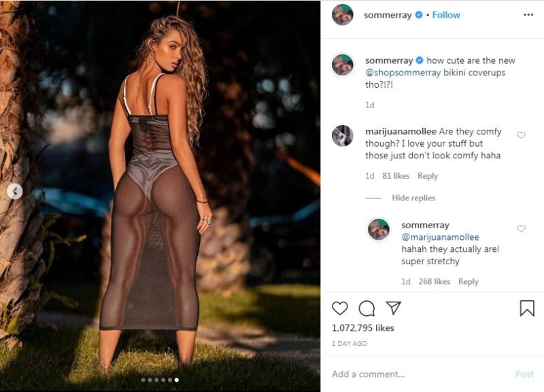The width and height of the screenshot is (544, 392).
Task: Open the profile avatar in post header
Action: 342,15
